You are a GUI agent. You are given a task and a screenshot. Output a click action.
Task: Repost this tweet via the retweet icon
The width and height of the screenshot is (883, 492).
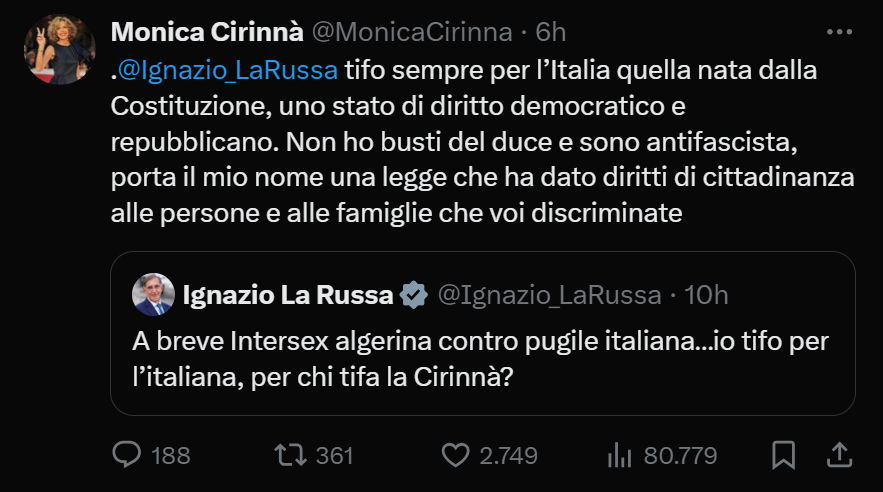[x=292, y=456]
